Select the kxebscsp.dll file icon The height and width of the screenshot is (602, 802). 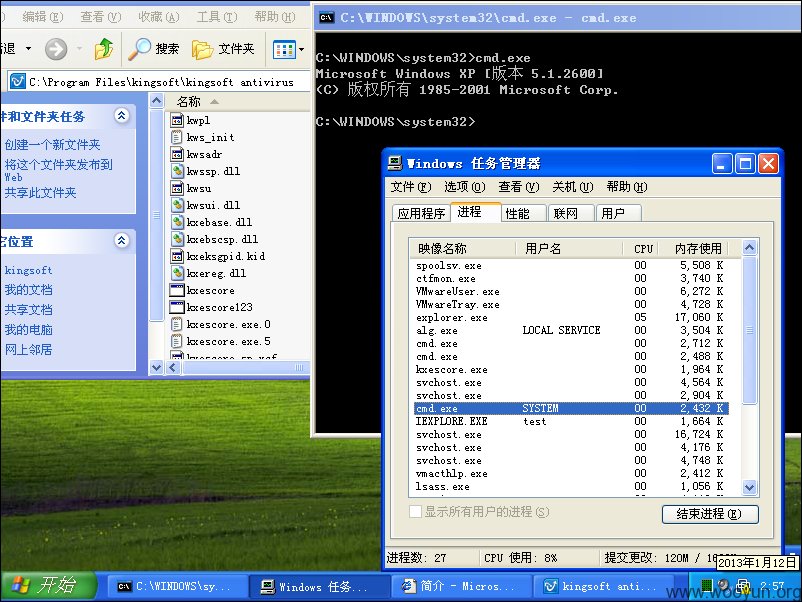(177, 239)
